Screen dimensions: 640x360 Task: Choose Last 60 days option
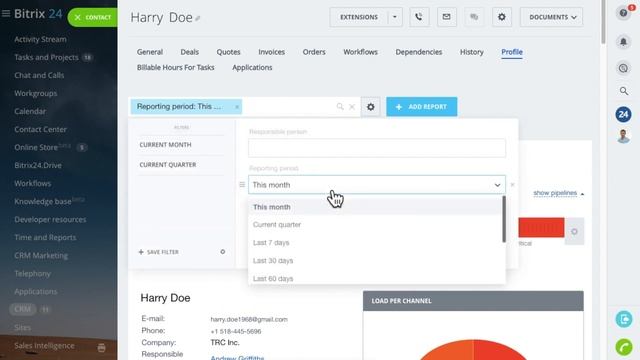pyautogui.click(x=375, y=278)
